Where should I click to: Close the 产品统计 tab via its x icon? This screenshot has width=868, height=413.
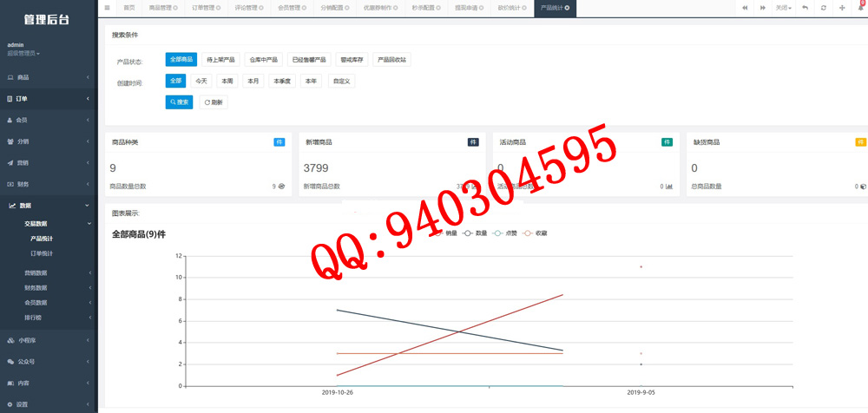(568, 8)
